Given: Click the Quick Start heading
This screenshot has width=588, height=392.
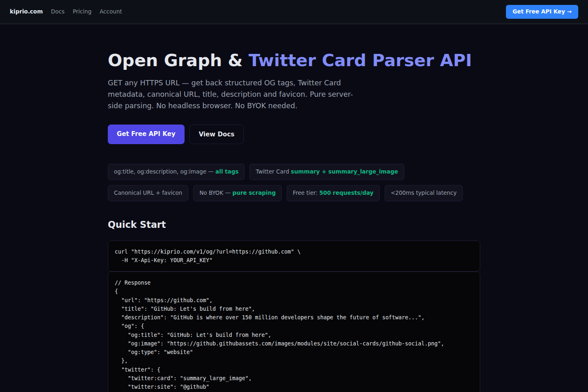Looking at the screenshot, I should coord(137,225).
